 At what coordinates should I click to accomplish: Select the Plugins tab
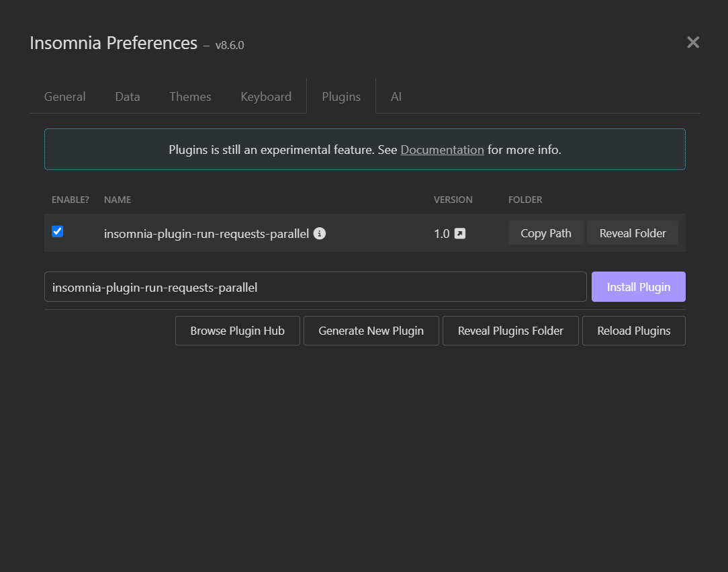341,97
